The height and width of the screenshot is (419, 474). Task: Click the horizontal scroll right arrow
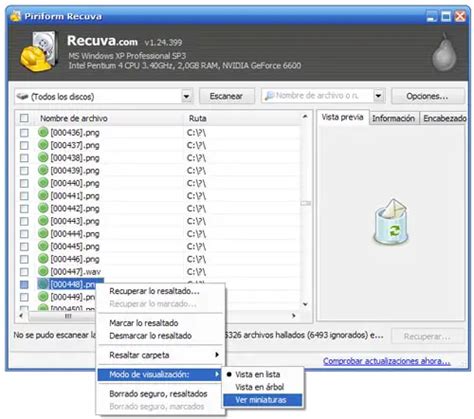coord(294,315)
